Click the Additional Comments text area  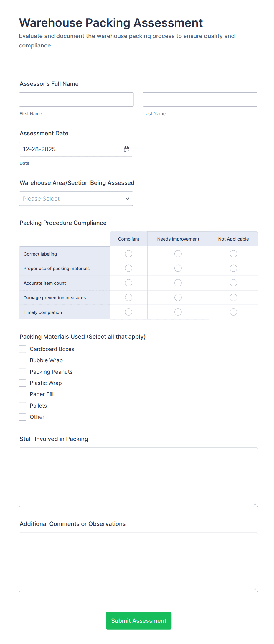(138, 561)
